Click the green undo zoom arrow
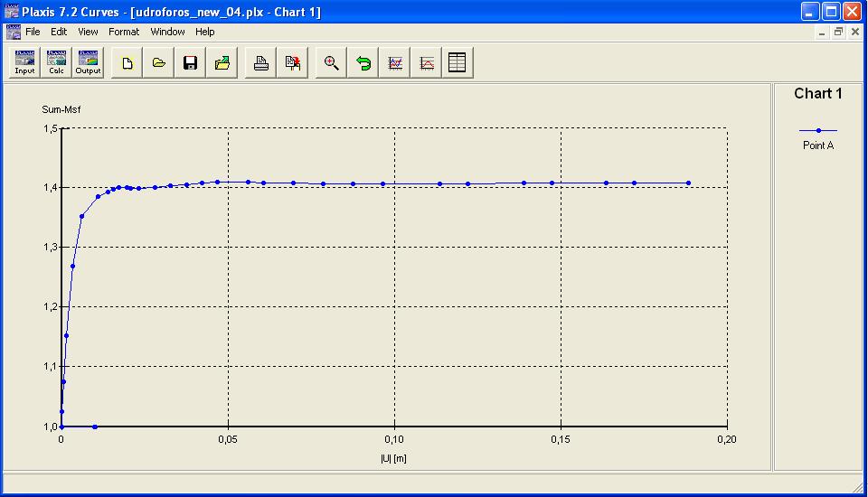The height and width of the screenshot is (497, 868). pos(363,62)
